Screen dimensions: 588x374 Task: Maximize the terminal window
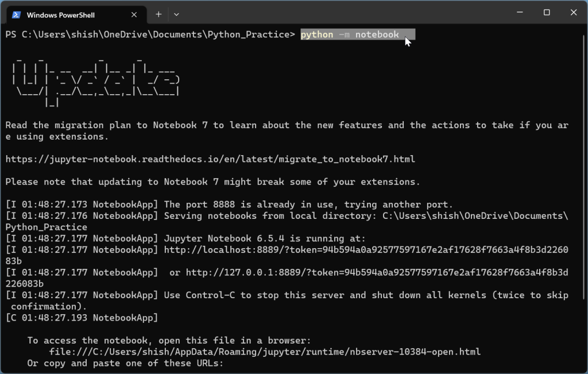click(547, 13)
